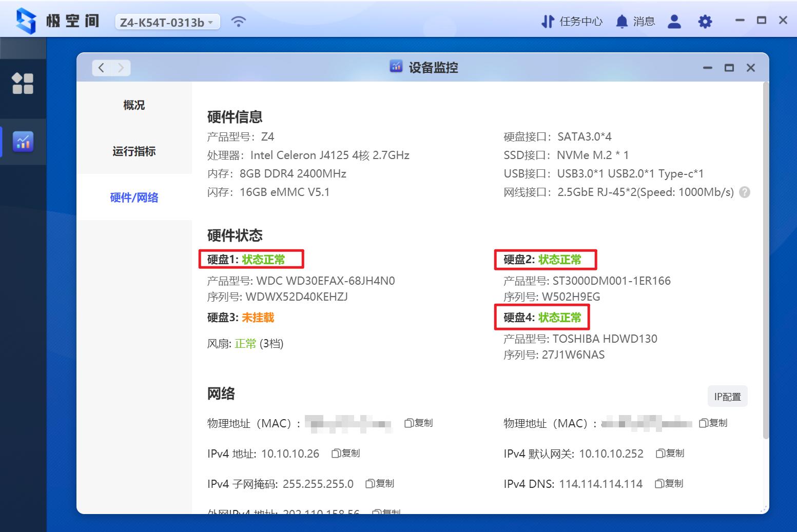
Task: Click the 硬盘1 状态正常 status link
Action: point(263,260)
